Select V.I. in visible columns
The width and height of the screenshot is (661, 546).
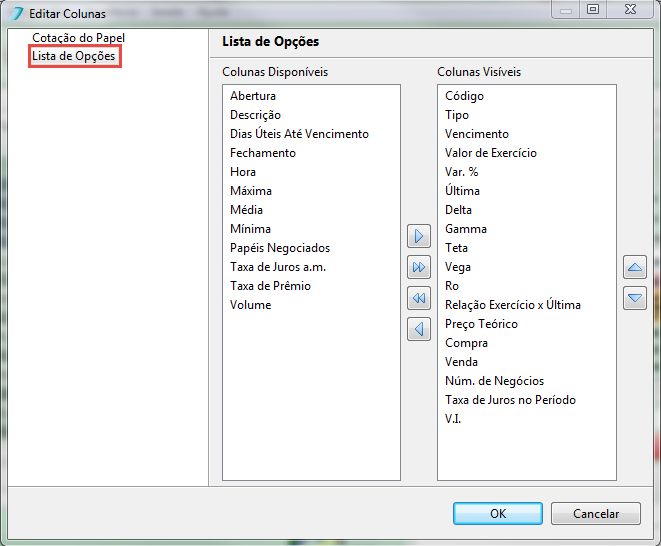pyautogui.click(x=453, y=419)
